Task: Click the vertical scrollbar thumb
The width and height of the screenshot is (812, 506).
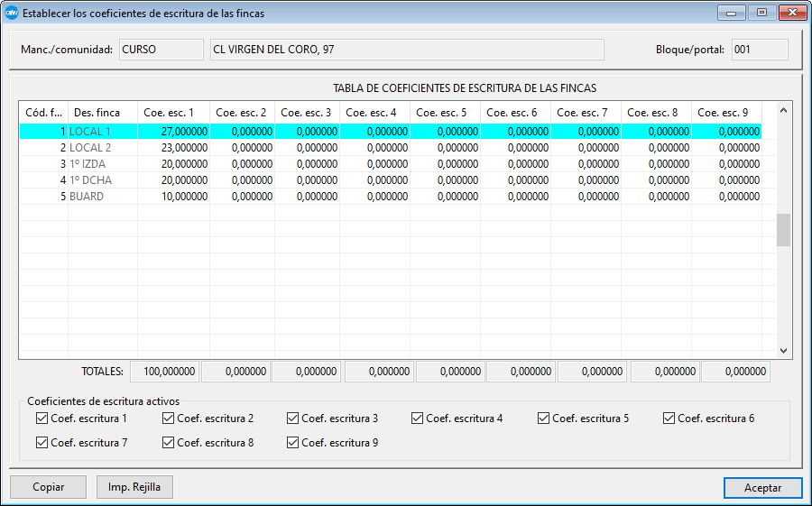Action: [783, 230]
